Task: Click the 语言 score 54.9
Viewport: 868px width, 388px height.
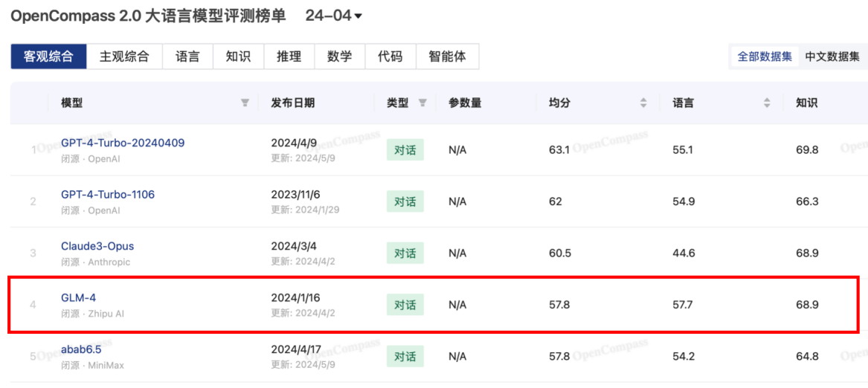Action: tap(684, 201)
